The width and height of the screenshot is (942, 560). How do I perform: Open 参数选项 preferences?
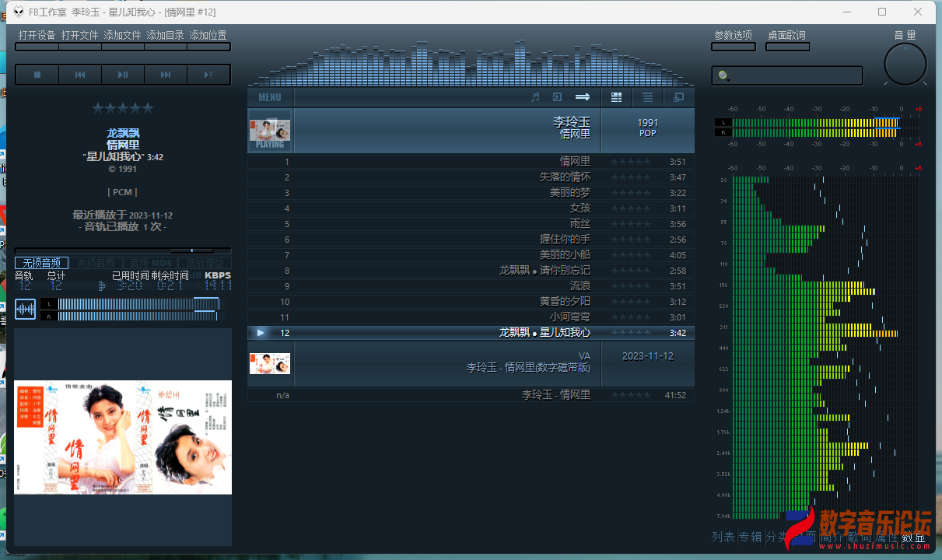tap(733, 36)
